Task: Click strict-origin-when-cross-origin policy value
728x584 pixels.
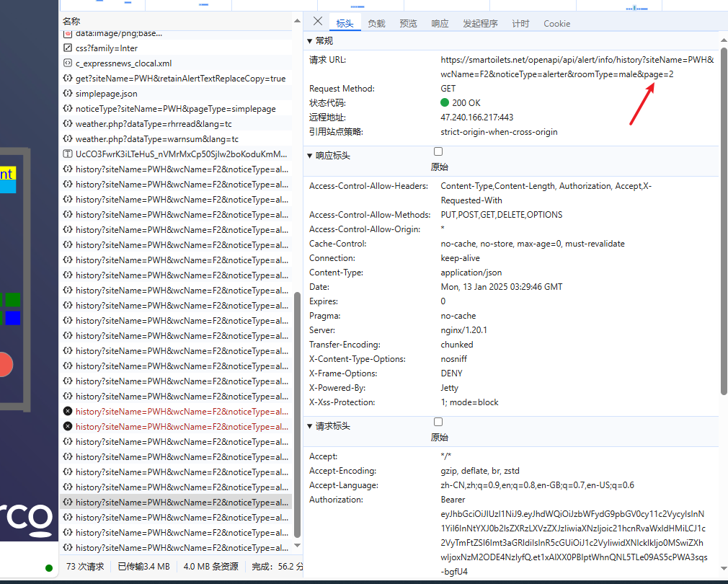Action: point(499,132)
